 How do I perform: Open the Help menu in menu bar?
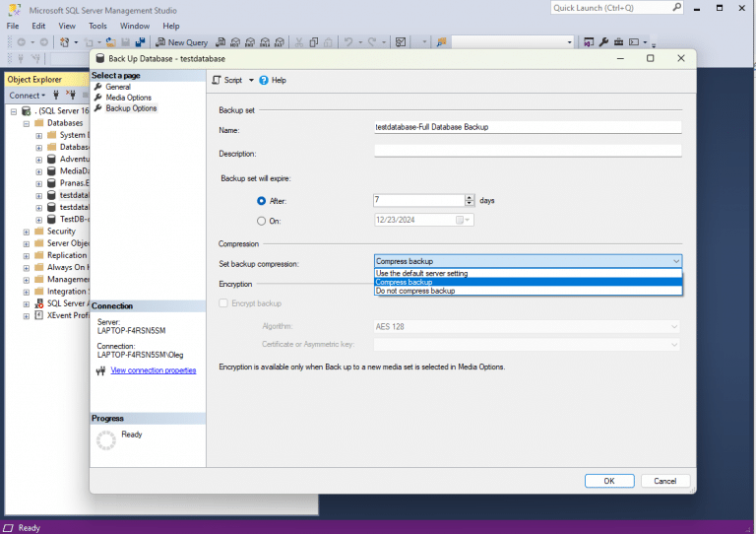(x=170, y=26)
